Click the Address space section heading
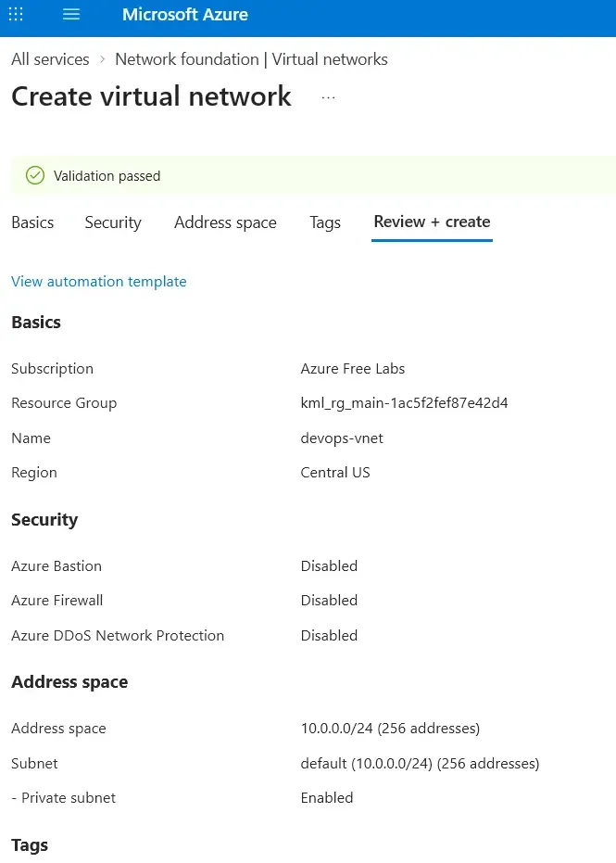This screenshot has height=863, width=616. 69,682
